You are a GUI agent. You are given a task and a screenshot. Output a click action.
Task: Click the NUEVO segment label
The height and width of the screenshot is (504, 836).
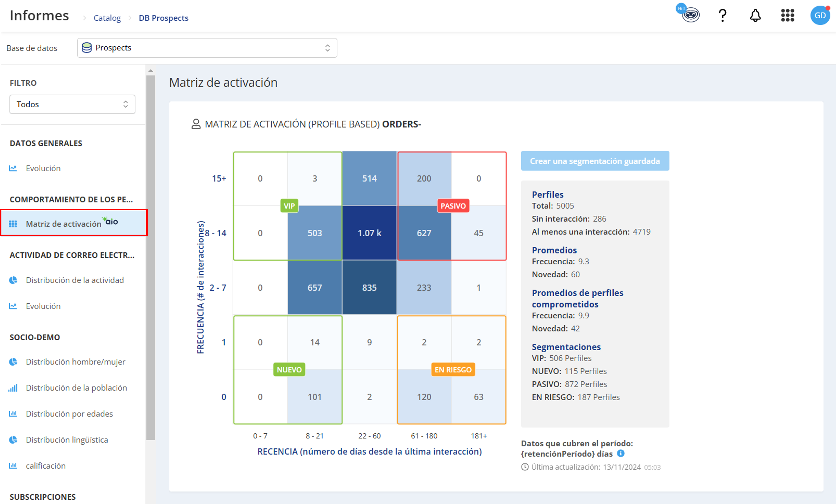coord(289,370)
